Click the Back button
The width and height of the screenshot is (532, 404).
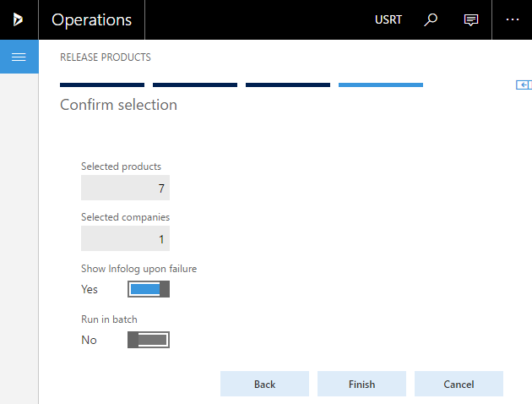264,384
